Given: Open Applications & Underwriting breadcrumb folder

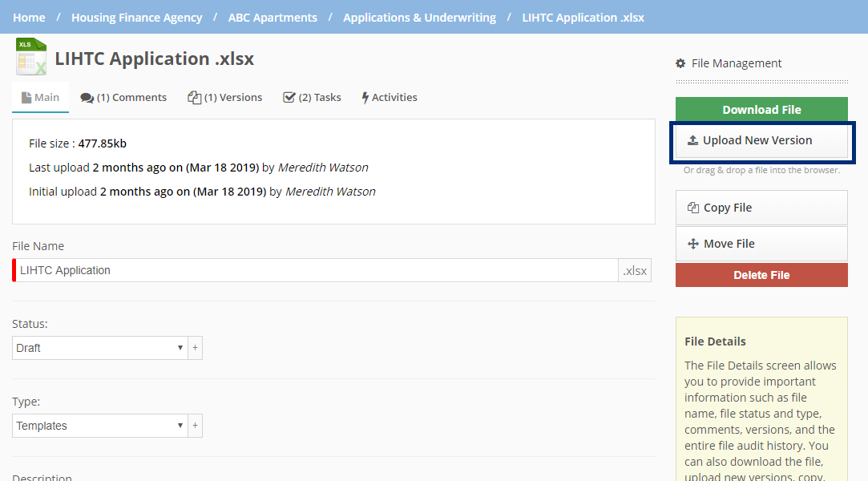Looking at the screenshot, I should pos(419,17).
